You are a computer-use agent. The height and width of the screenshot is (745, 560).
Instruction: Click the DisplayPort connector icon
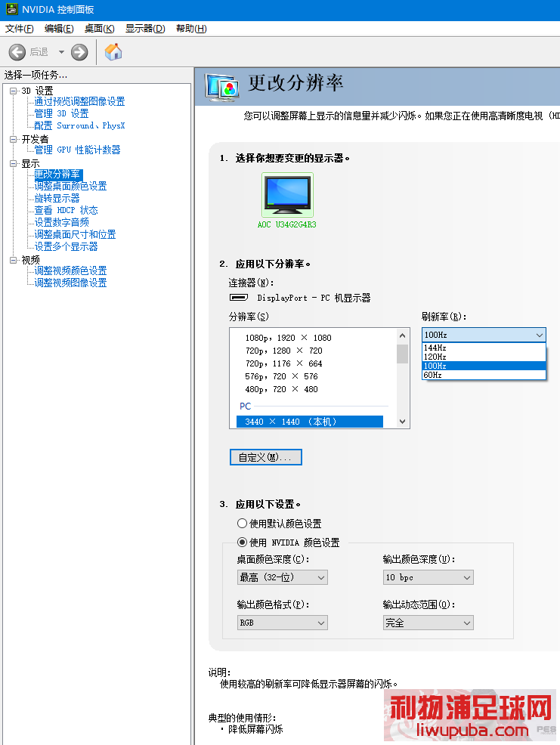tap(239, 298)
